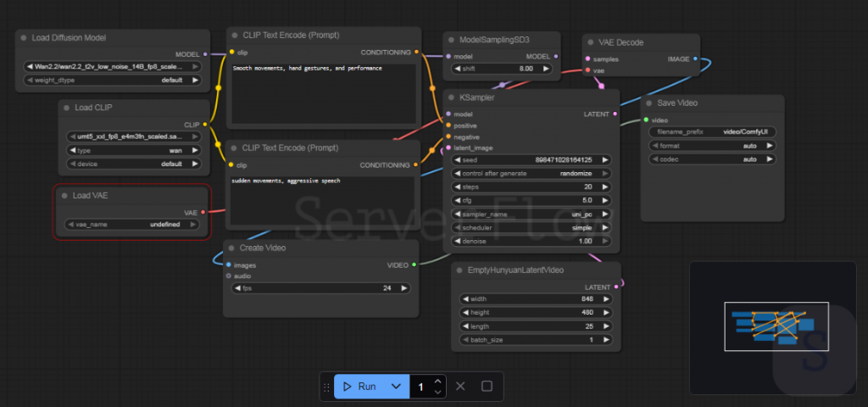
Task: Click the LATENT output socket on KSampler
Action: coord(615,114)
